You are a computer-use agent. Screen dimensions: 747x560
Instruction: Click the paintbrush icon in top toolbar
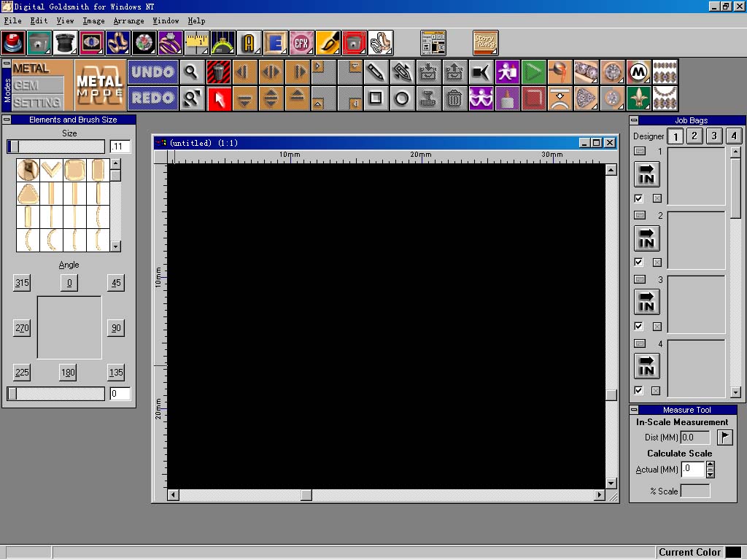(328, 43)
